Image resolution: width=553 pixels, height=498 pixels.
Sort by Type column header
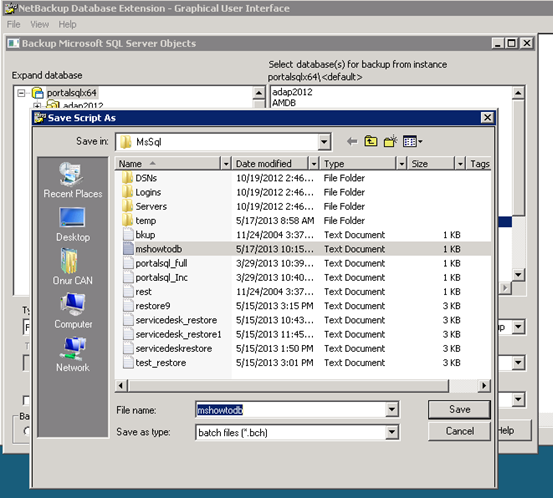pos(358,164)
